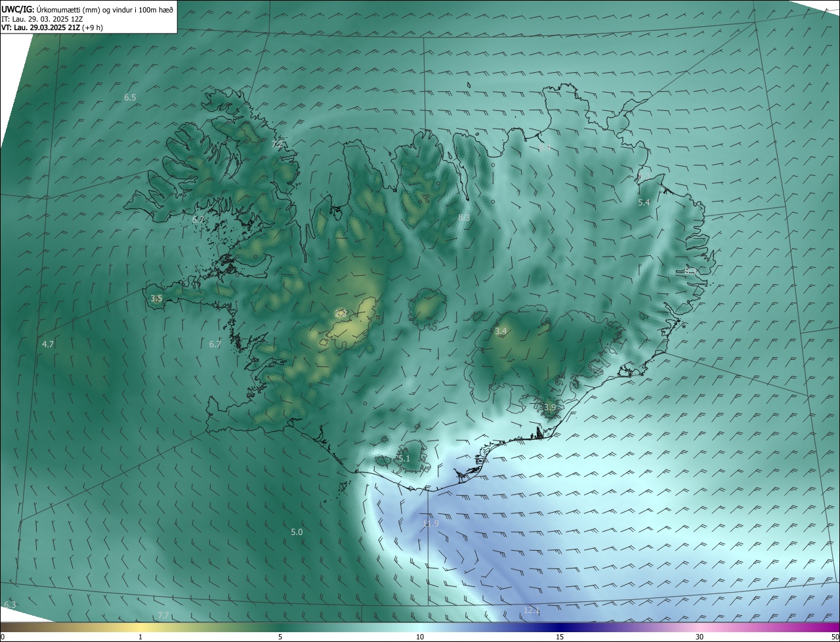Image resolution: width=840 pixels, height=642 pixels.
Task: Click the title "Úrkomumætti (mm) og vindur í 100m hæð"
Action: coord(105,9)
